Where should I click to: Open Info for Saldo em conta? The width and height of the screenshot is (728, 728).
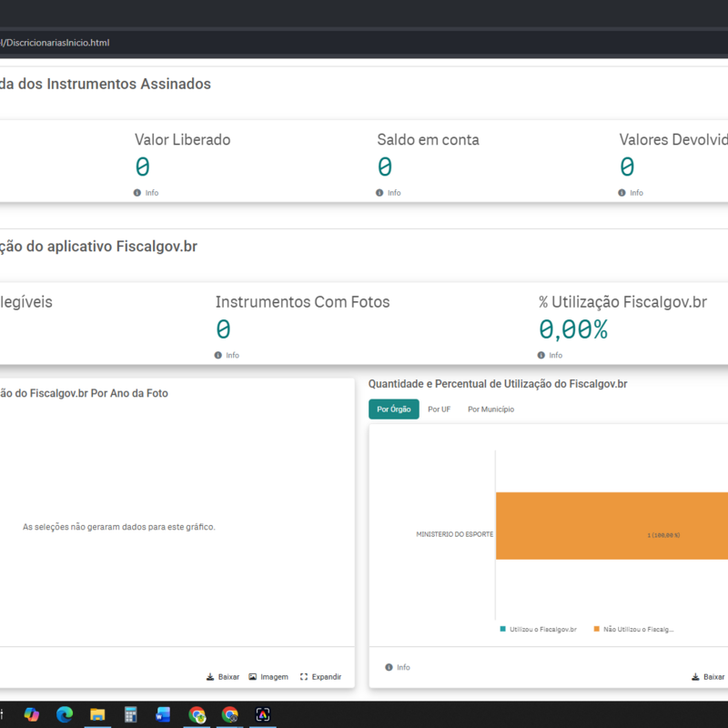(389, 193)
